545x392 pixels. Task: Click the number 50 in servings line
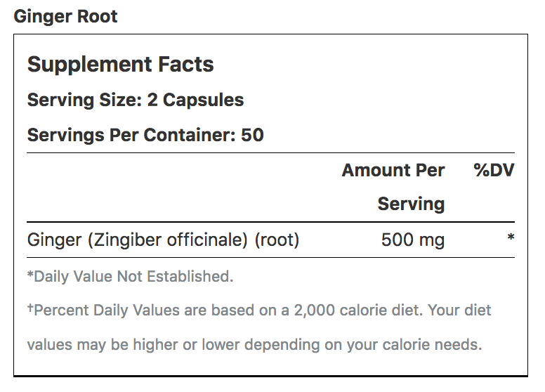point(252,135)
